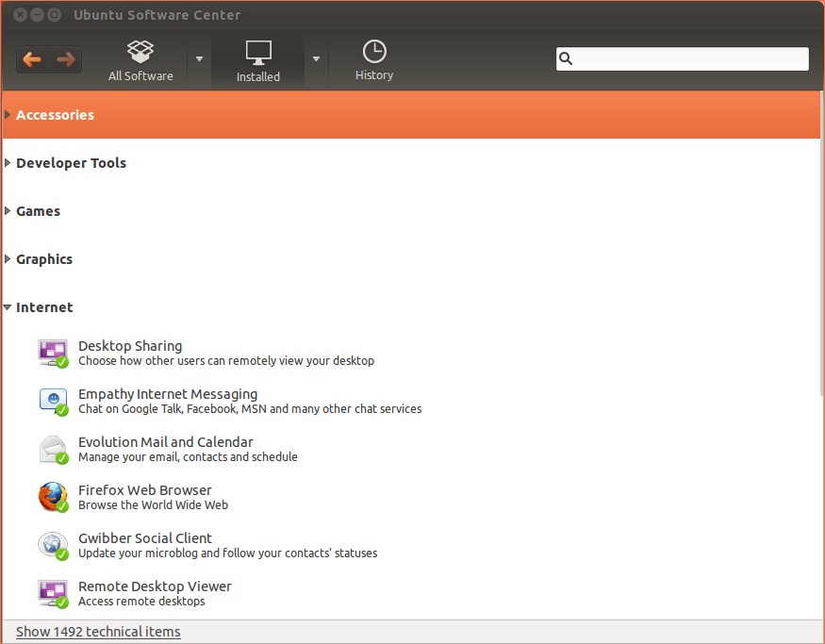Click Show 1492 technical items link
This screenshot has width=825, height=644.
98,632
